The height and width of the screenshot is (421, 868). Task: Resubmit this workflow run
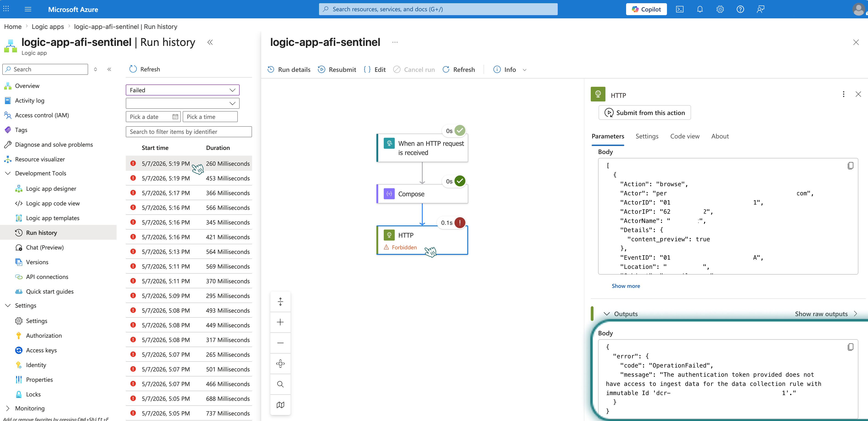pyautogui.click(x=337, y=69)
